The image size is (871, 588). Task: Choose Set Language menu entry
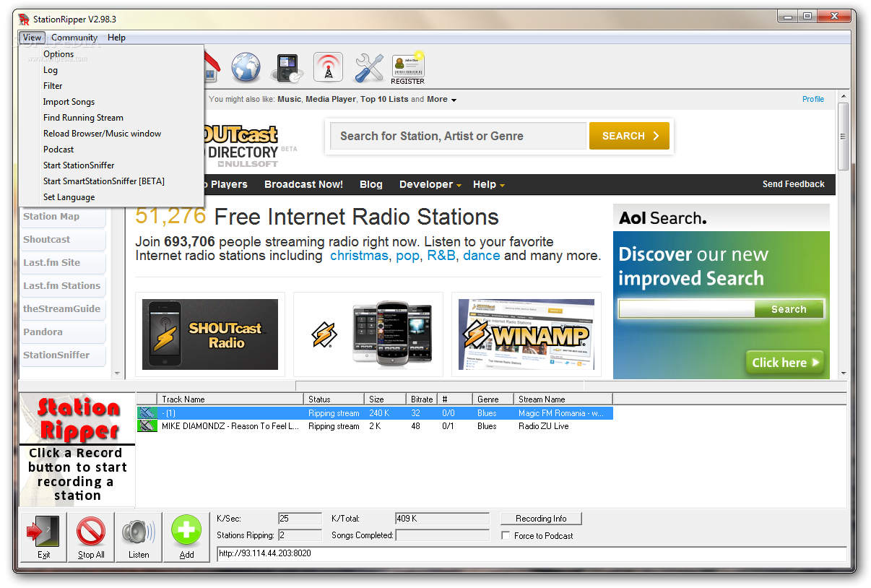[112, 197]
